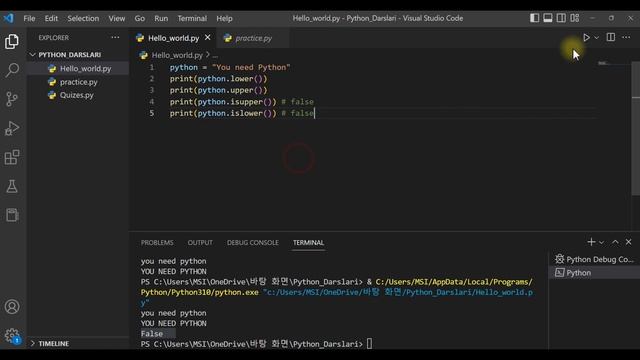
Task: Run Python file with play button
Action: 586,38
